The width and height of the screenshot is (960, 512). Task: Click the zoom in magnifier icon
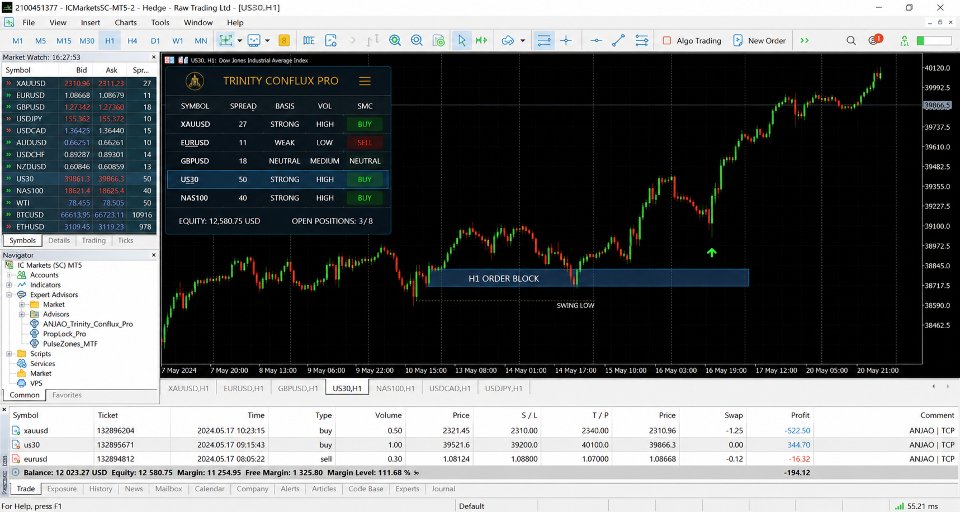395,40
